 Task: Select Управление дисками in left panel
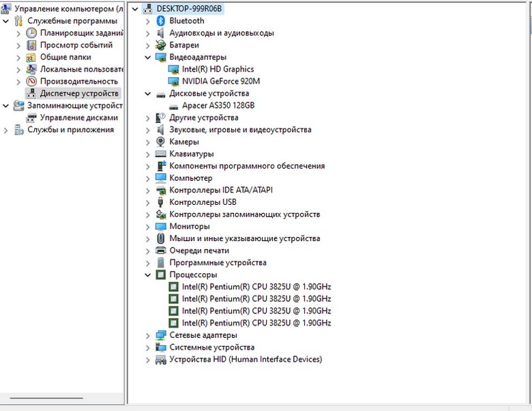(78, 117)
